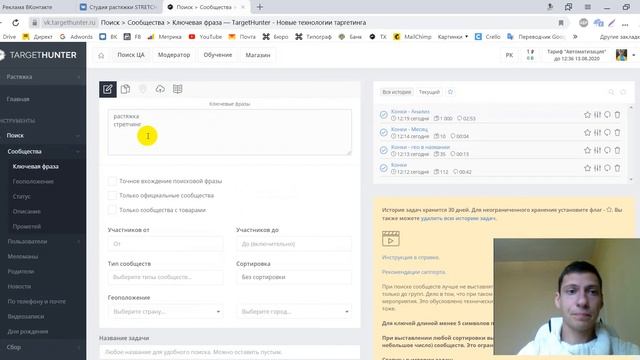Switch to 'Текущий' history tab
The image size is (640, 360).
[429, 92]
